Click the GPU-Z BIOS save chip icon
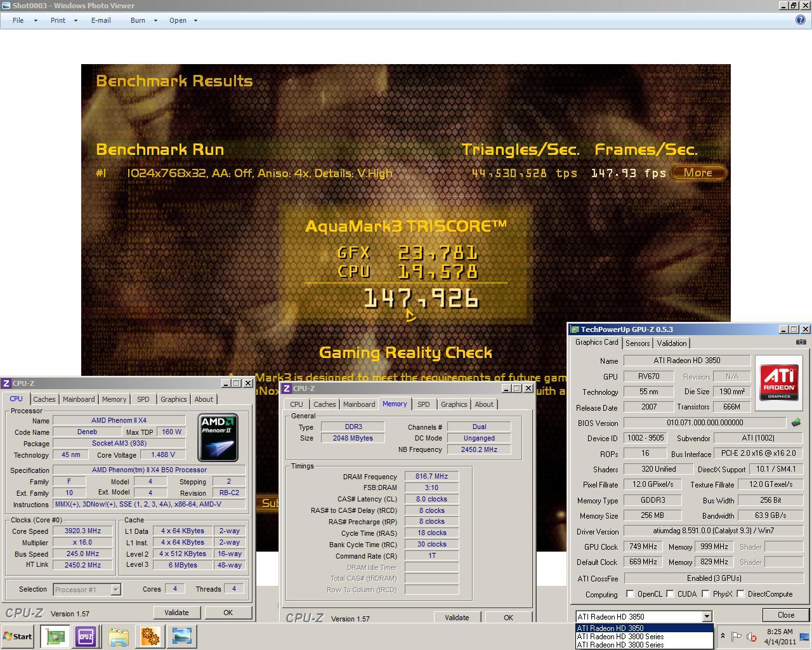 (796, 423)
